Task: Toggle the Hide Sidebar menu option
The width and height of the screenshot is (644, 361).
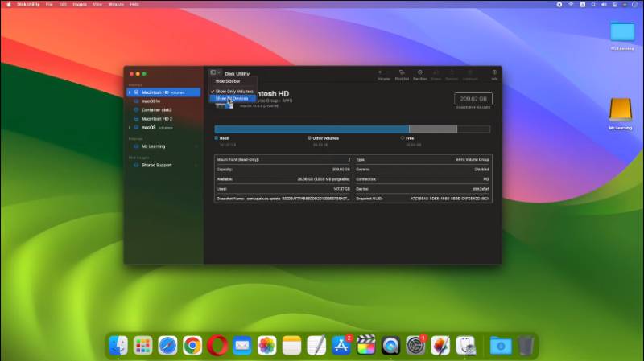Action: [x=228, y=81]
